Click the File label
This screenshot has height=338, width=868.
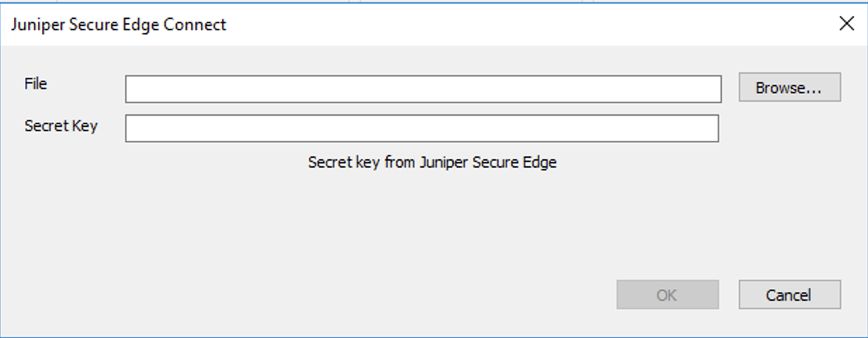click(x=36, y=84)
